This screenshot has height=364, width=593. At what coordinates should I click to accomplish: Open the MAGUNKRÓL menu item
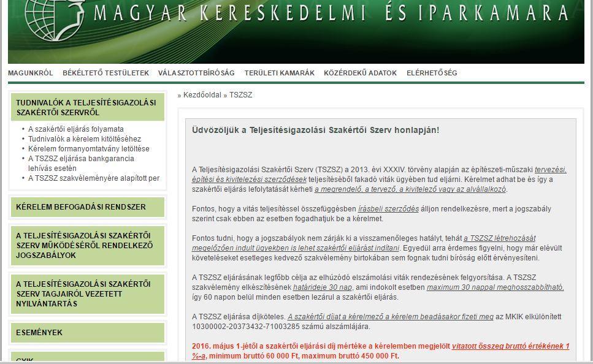tap(31, 73)
